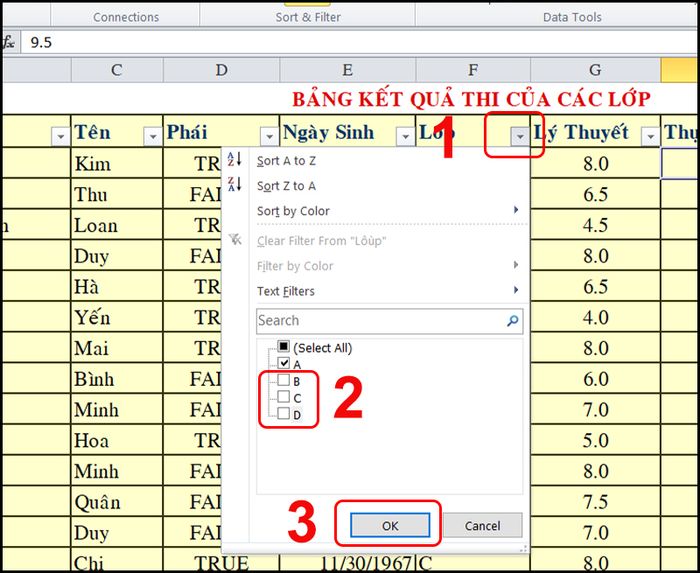Click the Sort & Filter ribbon group label
Viewport: 700px width, 573px height.
click(308, 17)
